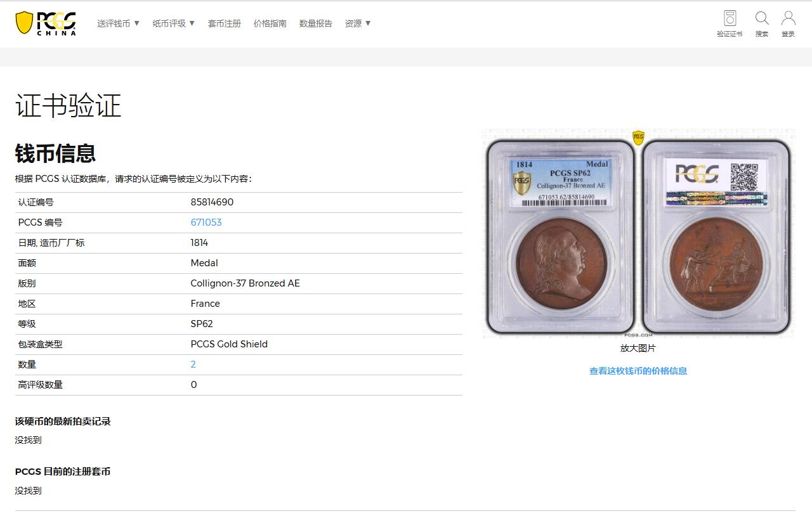
Task: Select PCGS Gold Shield holder type text
Action: 229,344
